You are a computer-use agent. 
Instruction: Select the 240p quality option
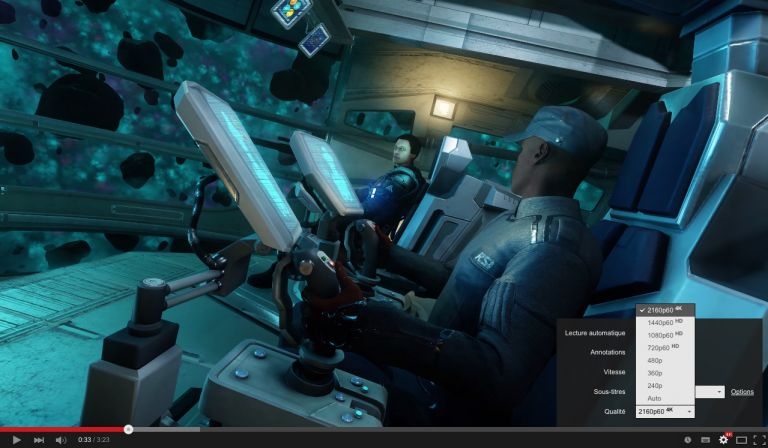656,385
